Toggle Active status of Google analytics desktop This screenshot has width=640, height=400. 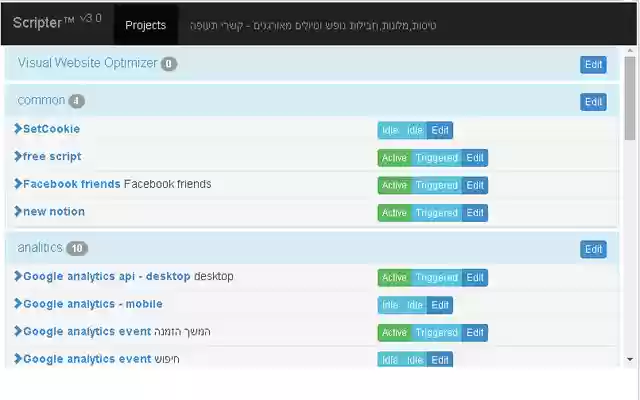tap(395, 278)
